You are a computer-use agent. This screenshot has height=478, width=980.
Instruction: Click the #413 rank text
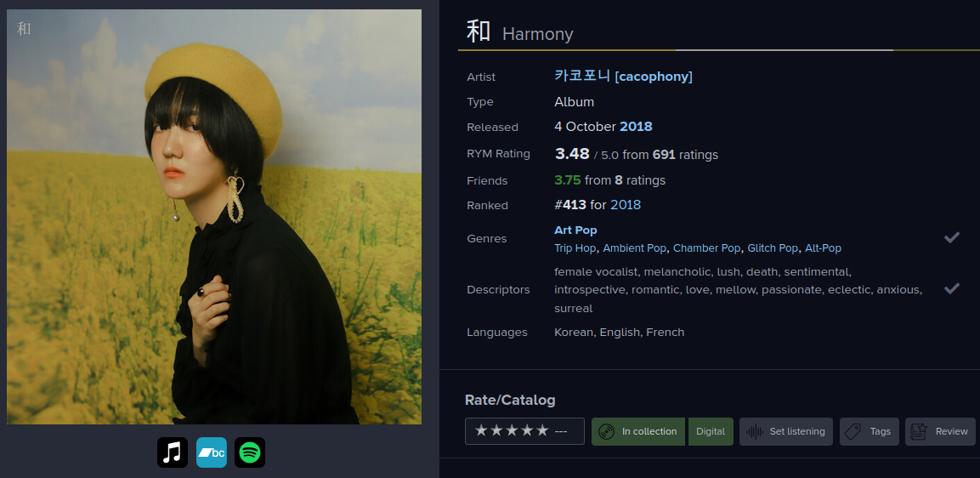coord(570,205)
